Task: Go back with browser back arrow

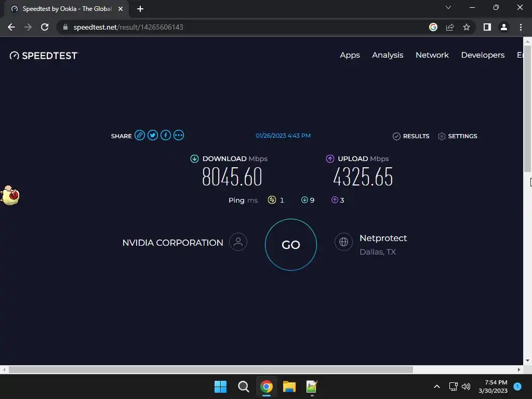Action: (11, 27)
